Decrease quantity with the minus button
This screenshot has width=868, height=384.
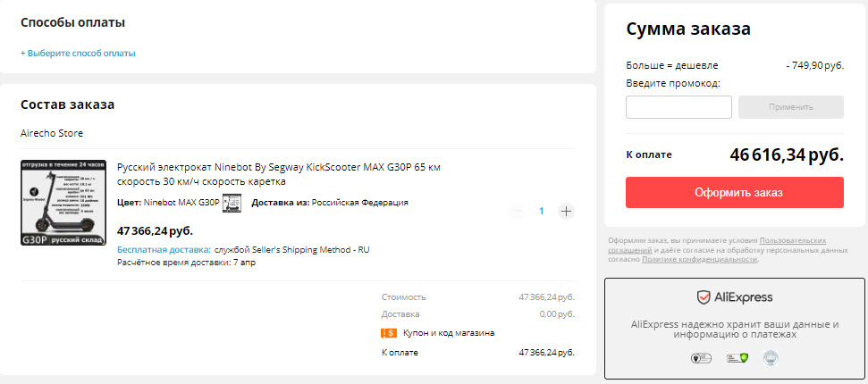coord(517,212)
